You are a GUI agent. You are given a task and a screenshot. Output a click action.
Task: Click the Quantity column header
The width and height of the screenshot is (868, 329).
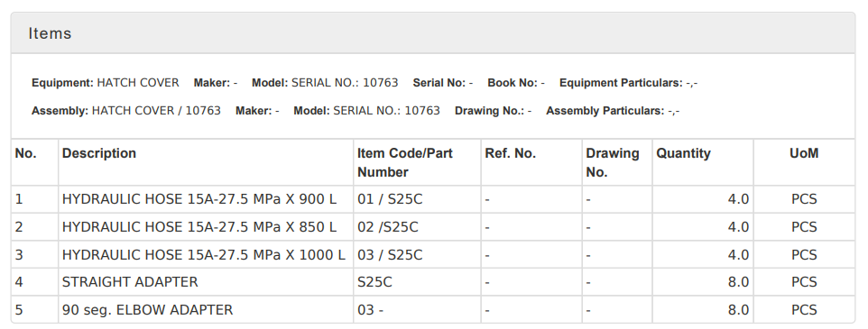683,154
